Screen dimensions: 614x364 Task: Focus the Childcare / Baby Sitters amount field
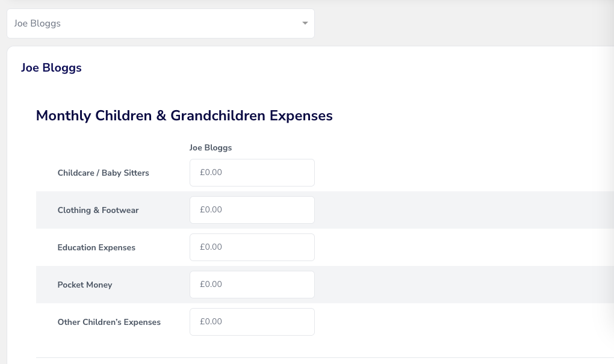[x=252, y=173]
